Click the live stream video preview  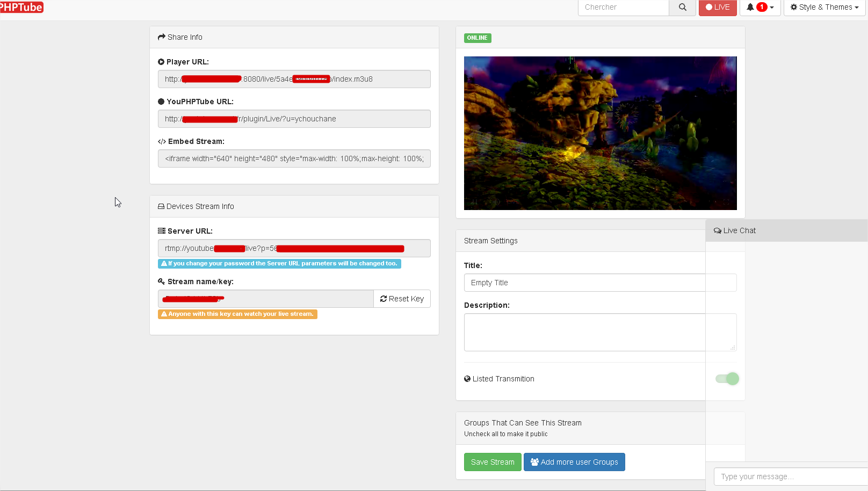(601, 133)
